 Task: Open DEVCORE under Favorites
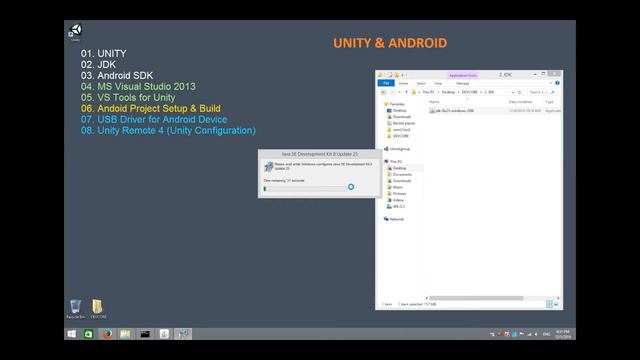(x=398, y=136)
